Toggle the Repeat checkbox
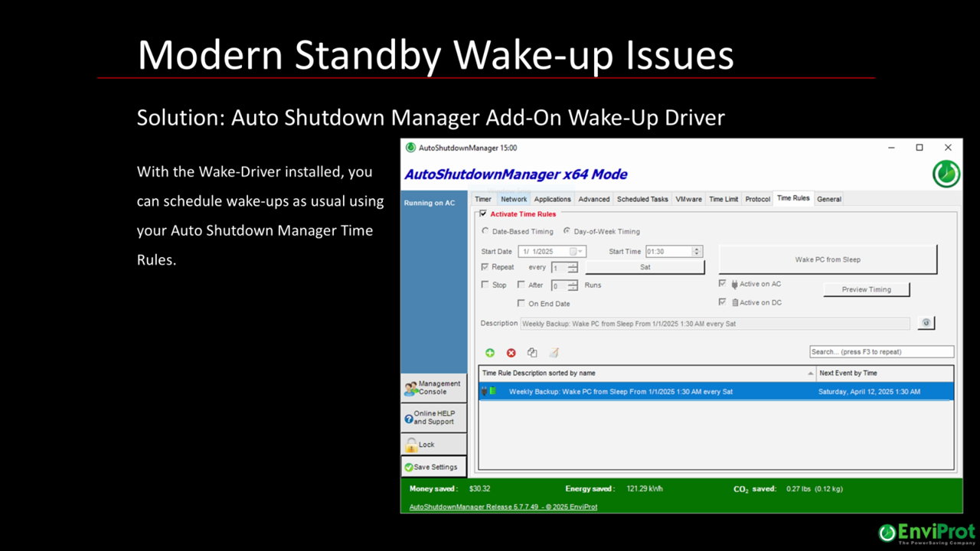980x551 pixels. 485,267
